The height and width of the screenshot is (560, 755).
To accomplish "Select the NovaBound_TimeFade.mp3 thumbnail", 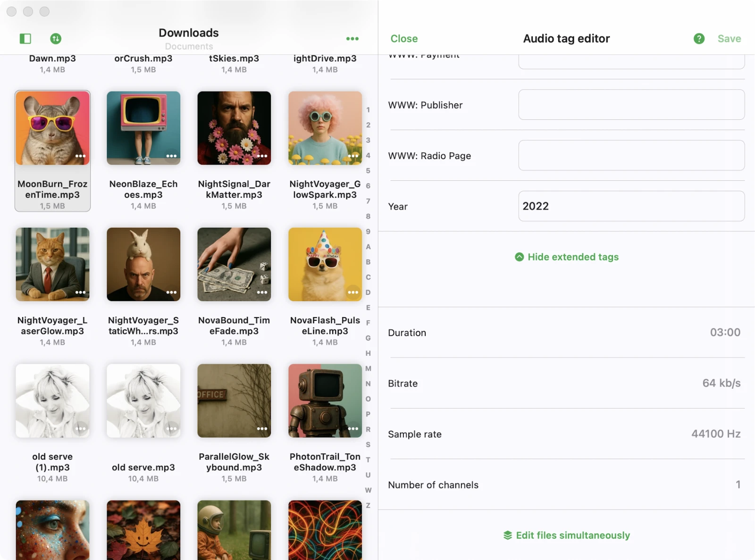I will click(234, 264).
